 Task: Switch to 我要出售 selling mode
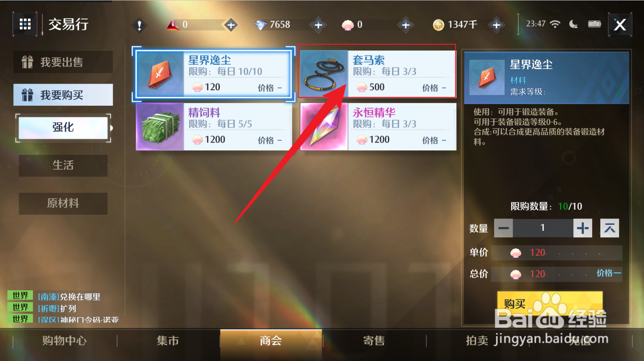63,62
